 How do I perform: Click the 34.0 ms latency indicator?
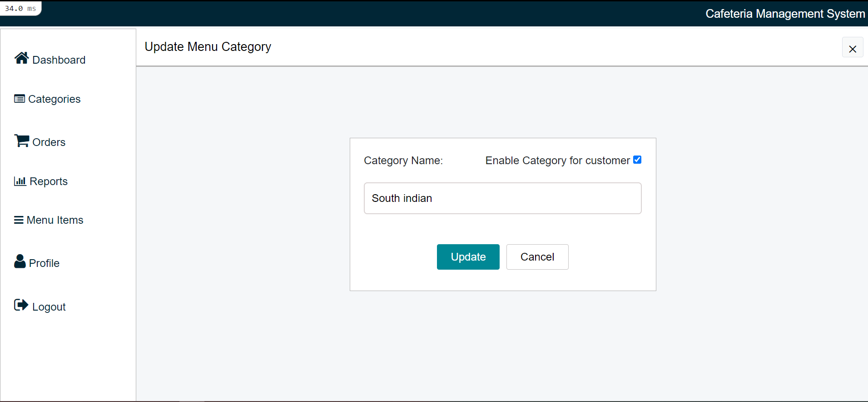[20, 8]
